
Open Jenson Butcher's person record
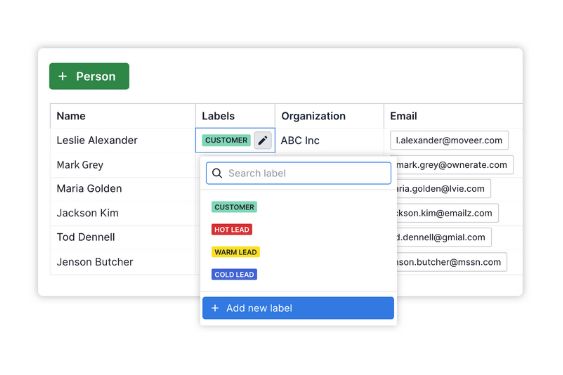pyautogui.click(x=95, y=262)
